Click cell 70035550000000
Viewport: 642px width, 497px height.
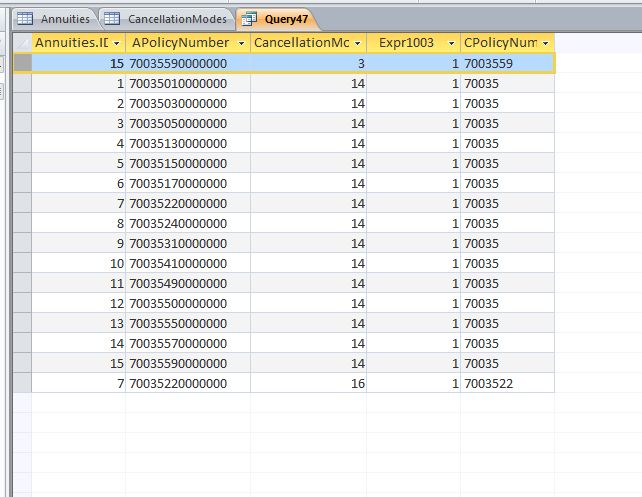tap(188, 323)
